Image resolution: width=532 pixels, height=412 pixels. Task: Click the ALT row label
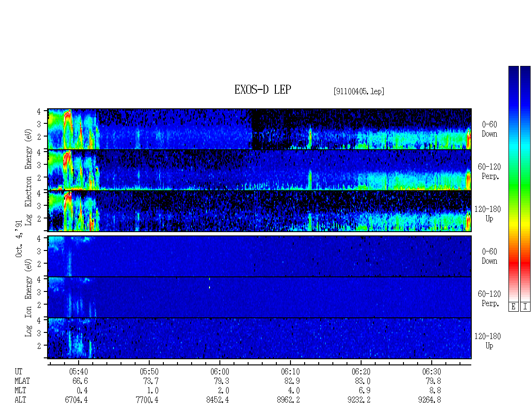[x=20, y=400]
